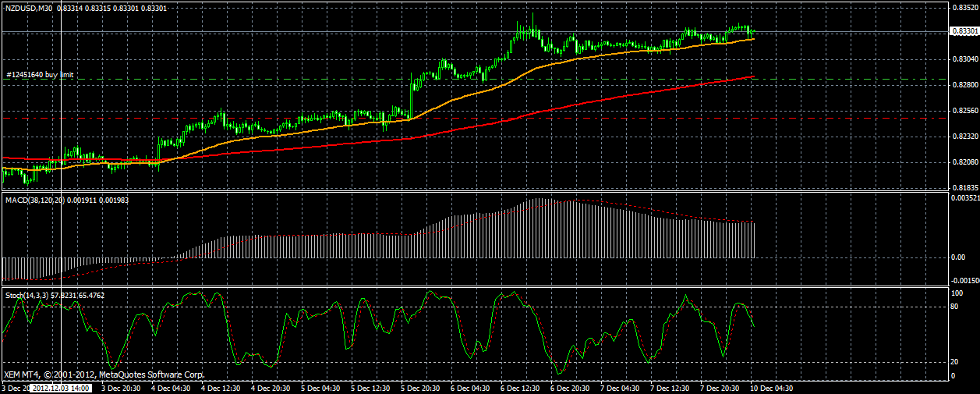The height and width of the screenshot is (394, 980).
Task: Click the 4 Dec 12:30 time label
Action: coord(222,388)
